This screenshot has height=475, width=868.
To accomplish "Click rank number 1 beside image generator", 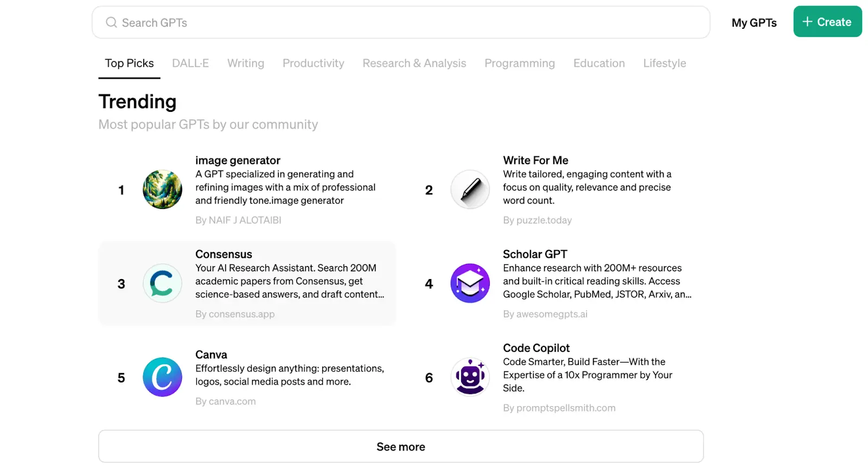I will click(121, 190).
